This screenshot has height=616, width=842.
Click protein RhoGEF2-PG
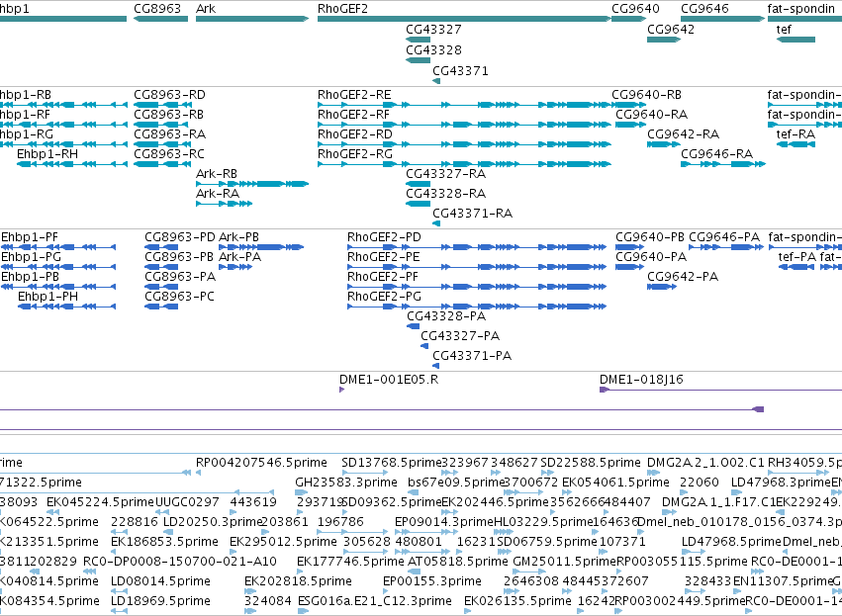coord(385,297)
